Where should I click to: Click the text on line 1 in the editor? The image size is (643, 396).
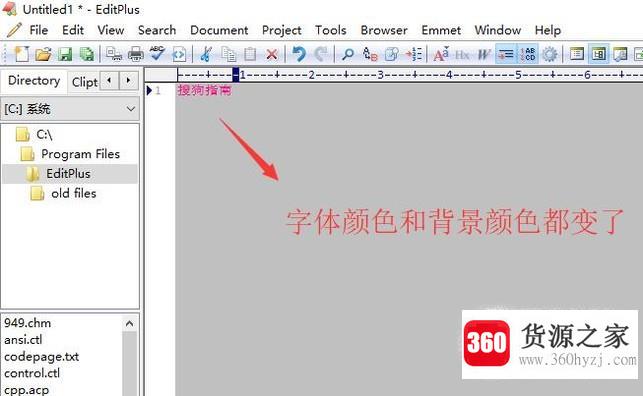pos(204,90)
